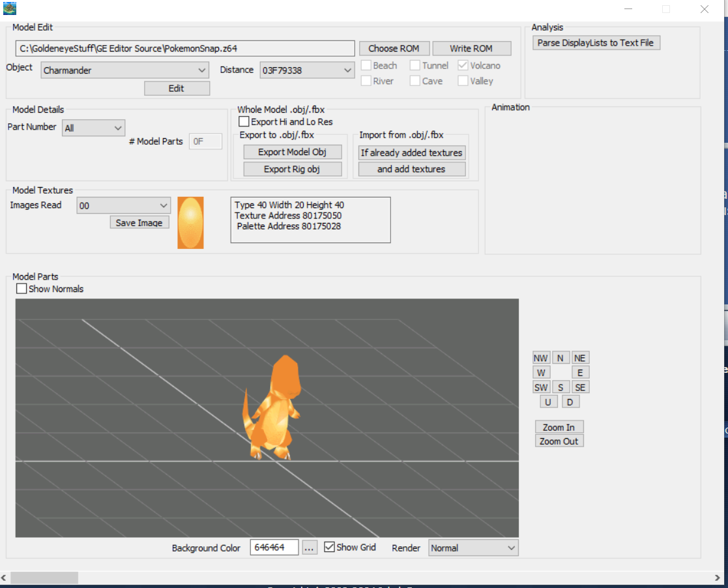Open the Distance dropdown 03F79338
This screenshot has height=588, width=728.
pos(306,70)
